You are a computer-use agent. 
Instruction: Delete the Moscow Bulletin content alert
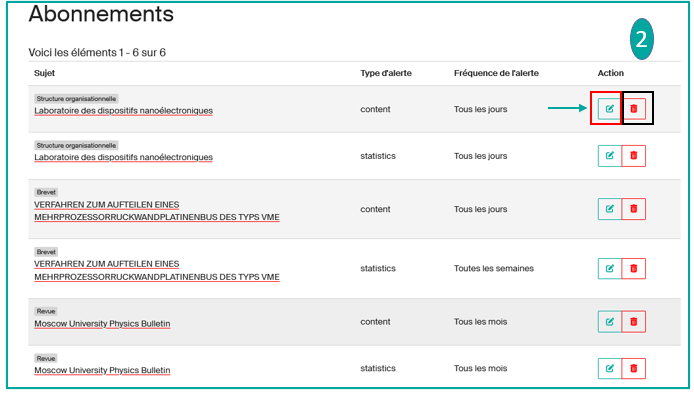634,322
